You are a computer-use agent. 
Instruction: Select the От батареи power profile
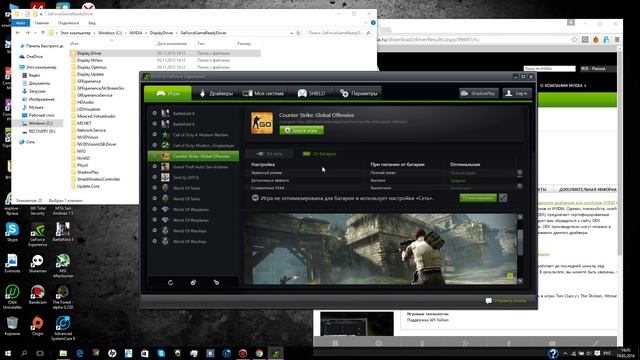pos(320,154)
